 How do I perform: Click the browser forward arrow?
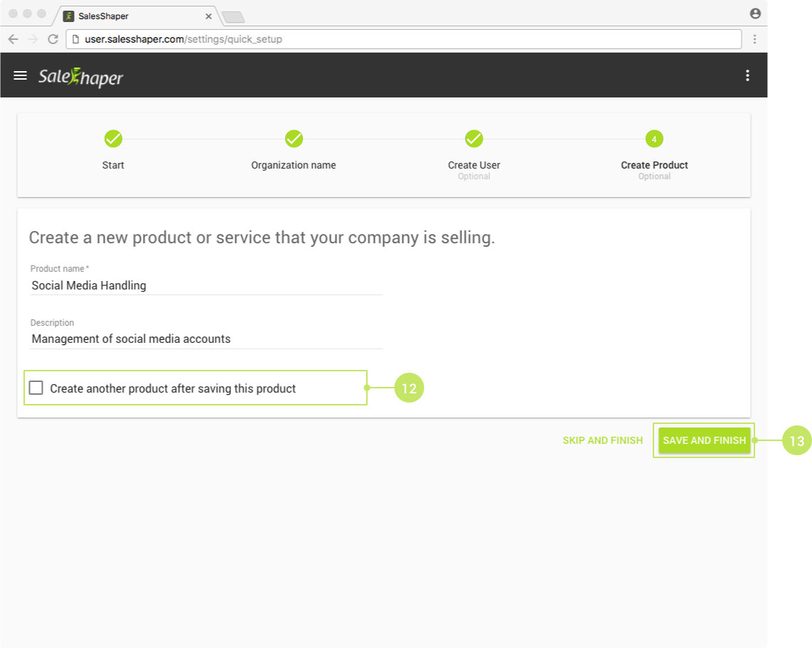point(33,39)
